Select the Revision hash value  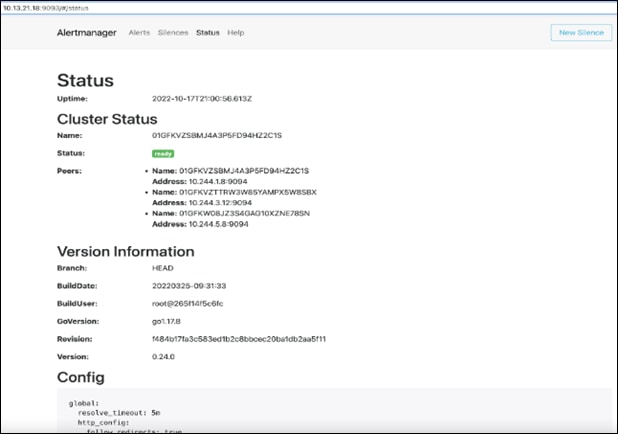tap(239, 339)
